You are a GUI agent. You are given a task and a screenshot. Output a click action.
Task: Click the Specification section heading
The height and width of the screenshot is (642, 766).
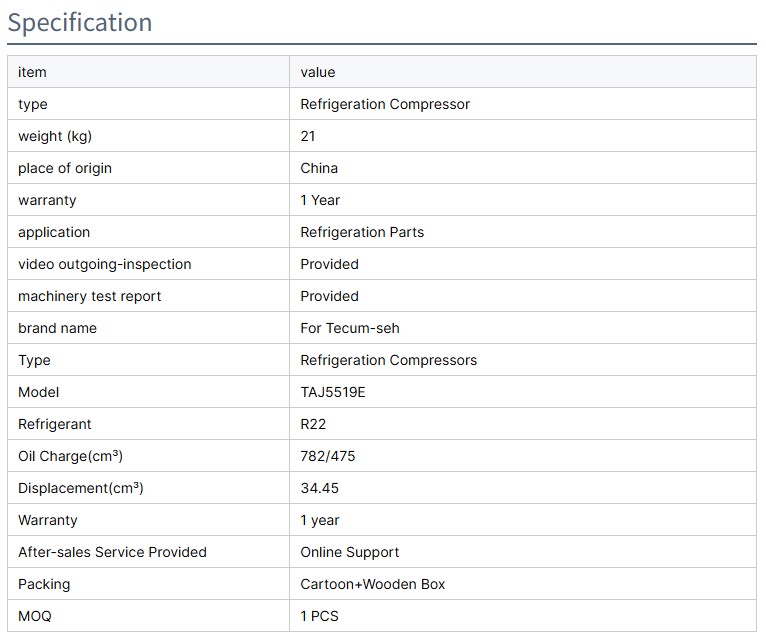click(x=80, y=23)
